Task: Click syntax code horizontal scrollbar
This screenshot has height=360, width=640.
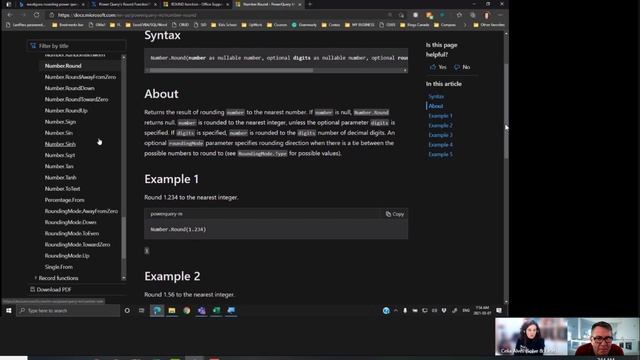Action: (231, 70)
